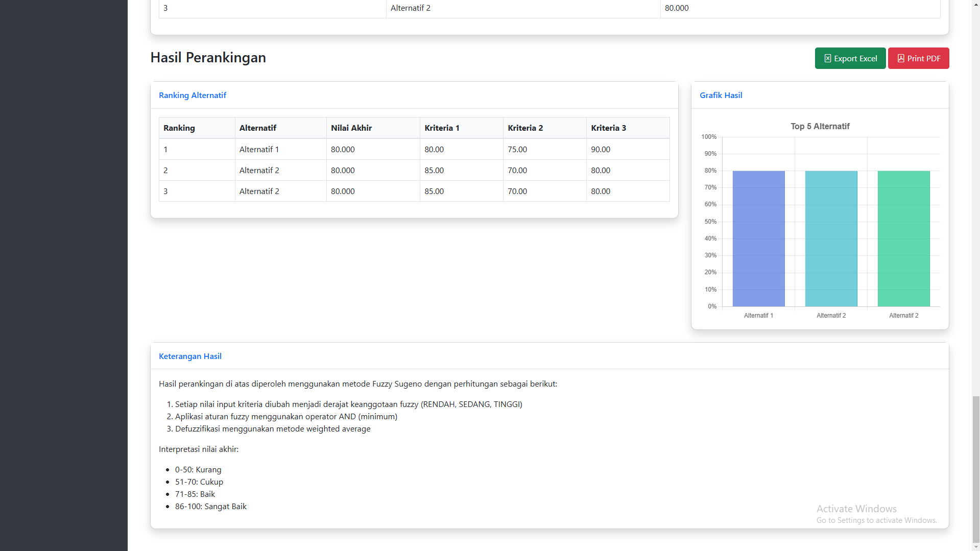Click the '51-70: Cukup' list item
The width and height of the screenshot is (980, 551).
pos(199,482)
